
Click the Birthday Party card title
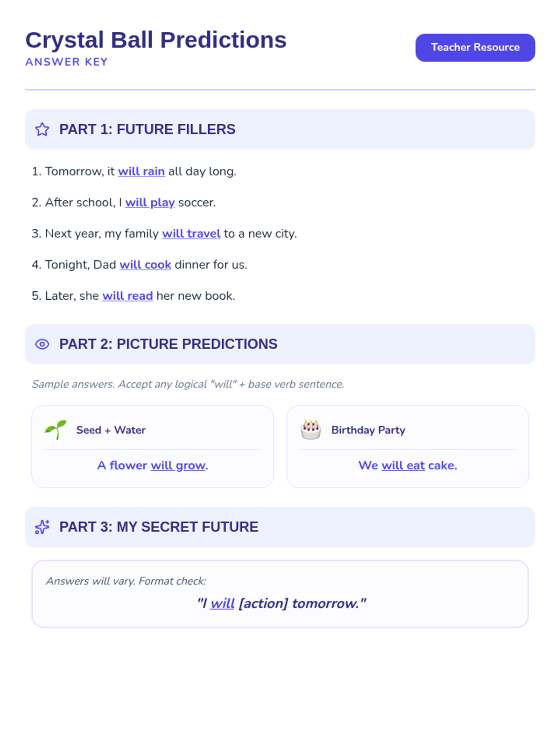click(368, 430)
